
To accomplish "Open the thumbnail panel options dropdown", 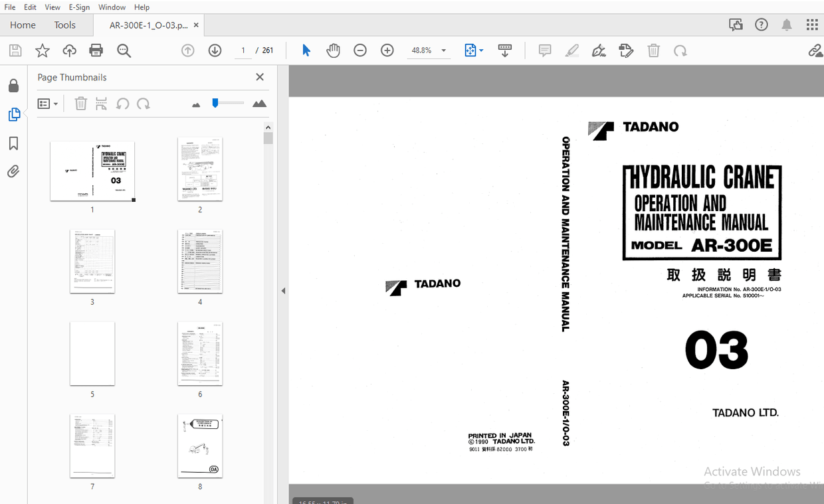I will [x=48, y=104].
